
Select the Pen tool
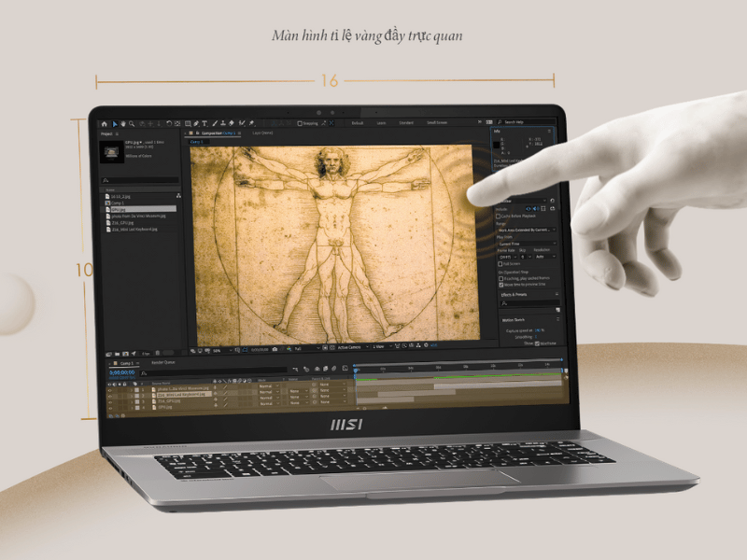click(196, 124)
